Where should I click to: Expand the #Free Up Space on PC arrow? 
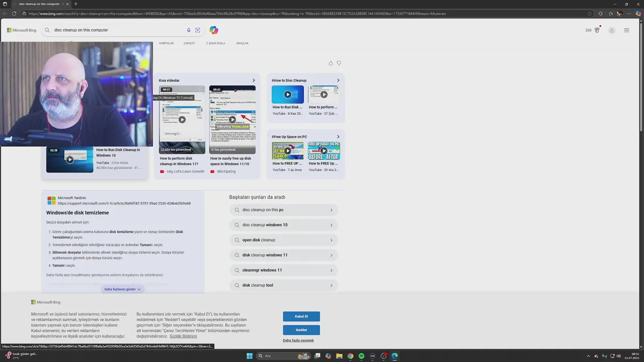[338, 137]
